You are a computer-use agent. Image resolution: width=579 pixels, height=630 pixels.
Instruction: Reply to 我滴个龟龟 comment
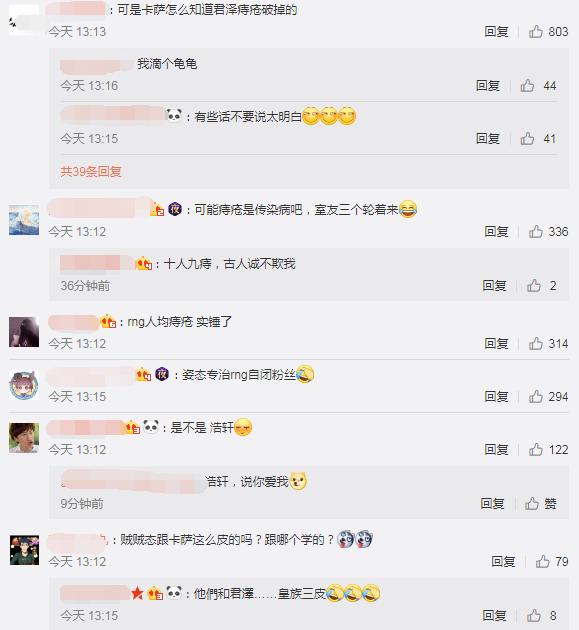[x=488, y=85]
